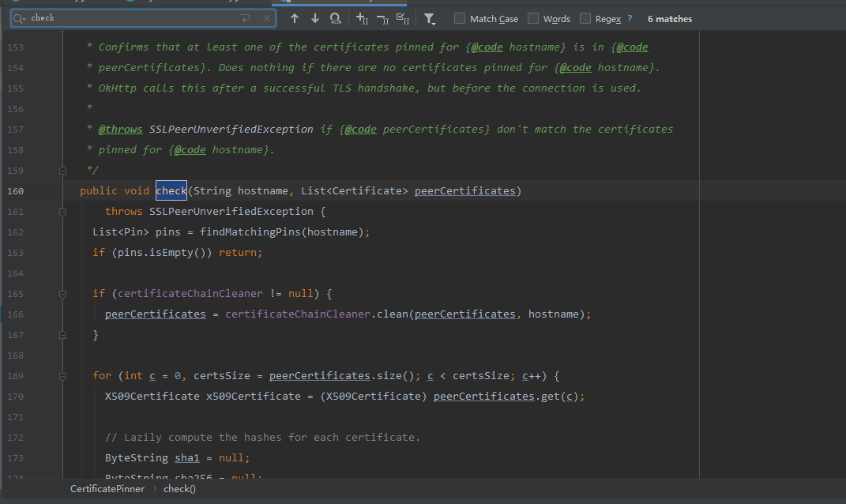Viewport: 846px width, 504px height.
Task: Unselect occurrence icon in find bar
Action: 382,19
